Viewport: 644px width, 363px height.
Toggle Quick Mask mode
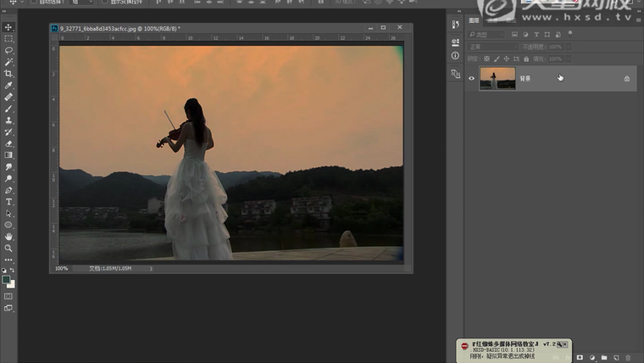tap(8, 296)
